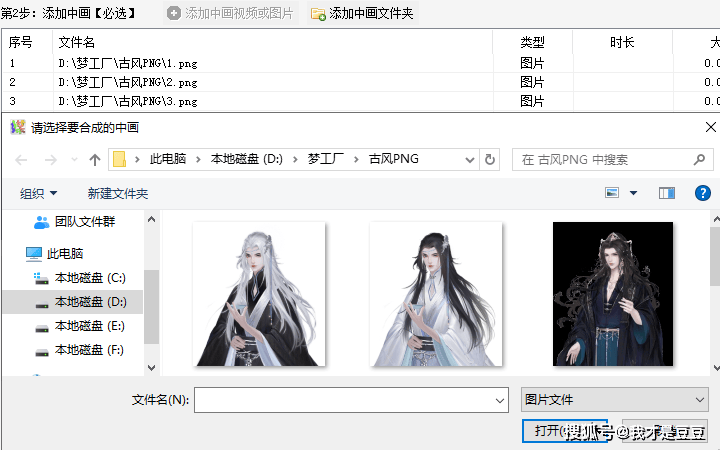This screenshot has height=450, width=720.
Task: Select the black-background figure thumbnail
Action: (613, 294)
